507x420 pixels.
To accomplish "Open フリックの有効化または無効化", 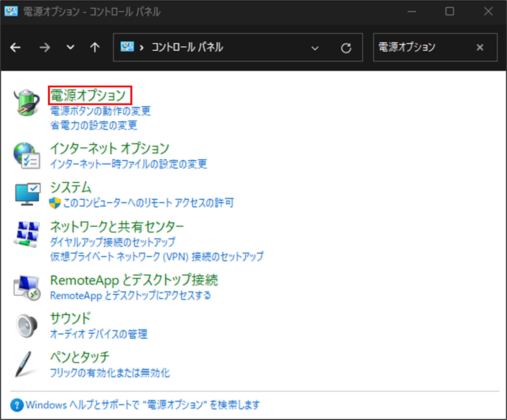I will 110,373.
